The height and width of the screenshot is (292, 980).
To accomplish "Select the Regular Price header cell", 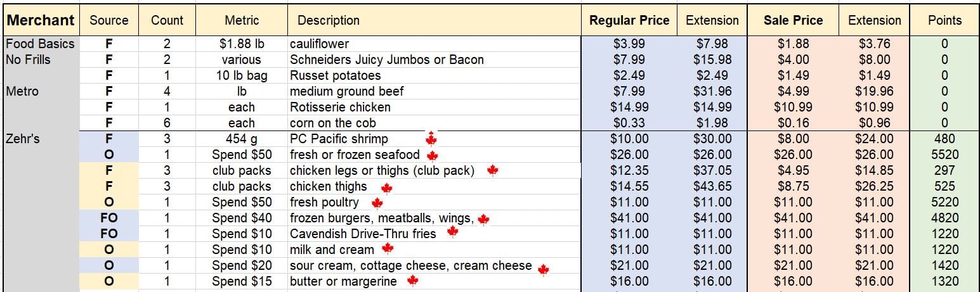I will (x=629, y=20).
